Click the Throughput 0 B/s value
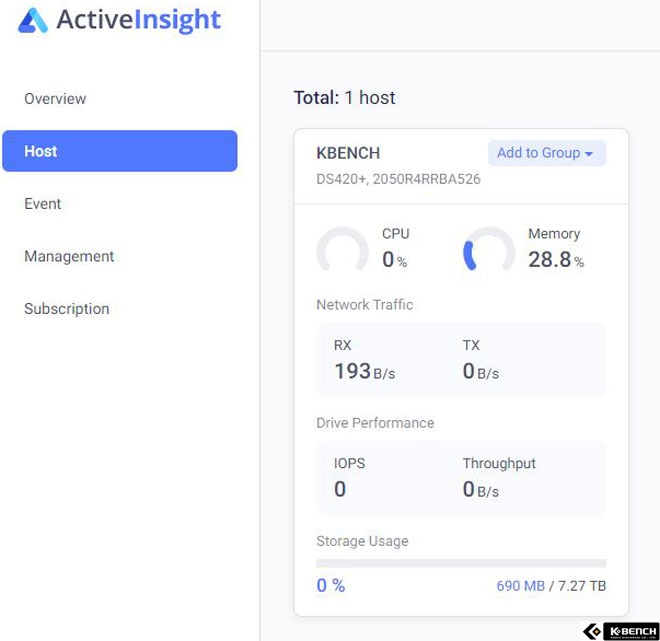The width and height of the screenshot is (660, 641). (481, 489)
